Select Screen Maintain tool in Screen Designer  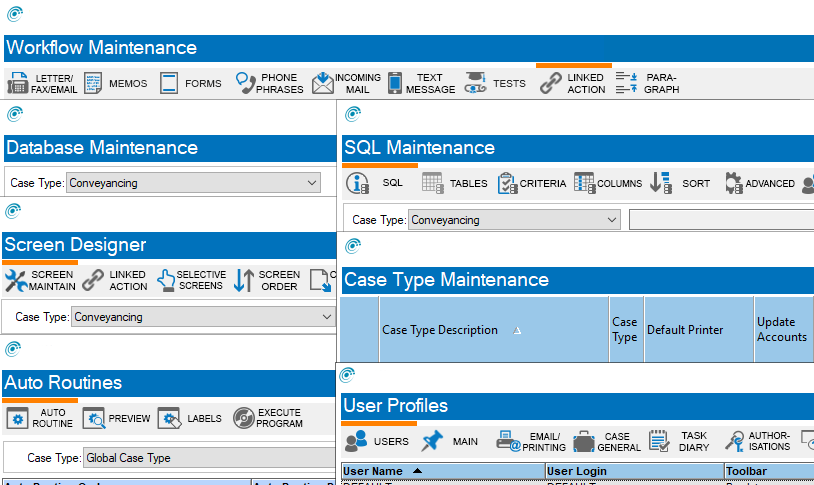(39, 281)
